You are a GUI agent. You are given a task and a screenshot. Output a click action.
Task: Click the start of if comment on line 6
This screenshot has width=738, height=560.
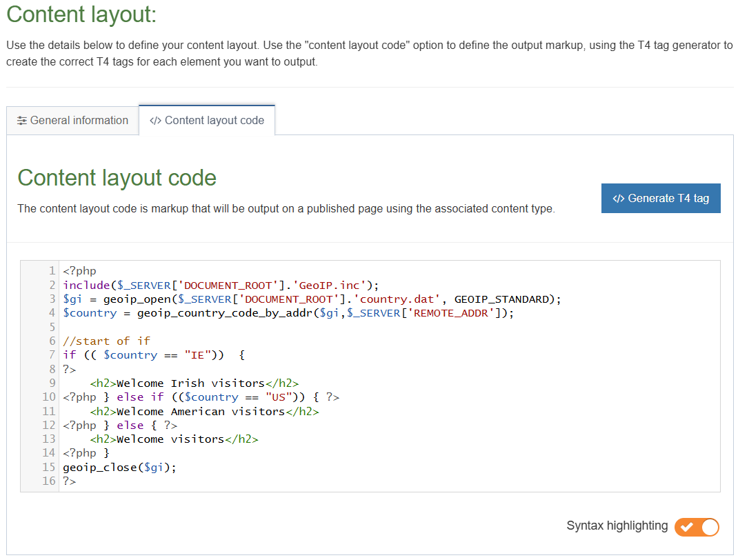coord(107,341)
